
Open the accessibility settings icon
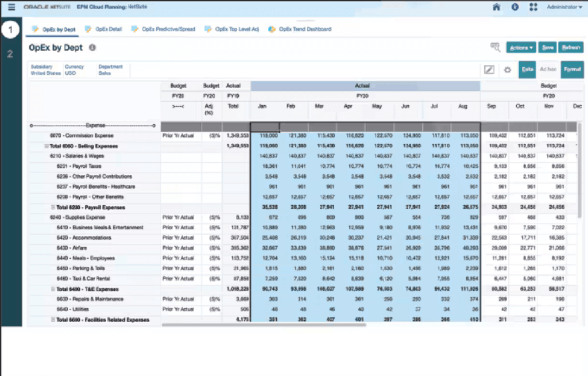coord(515,7)
